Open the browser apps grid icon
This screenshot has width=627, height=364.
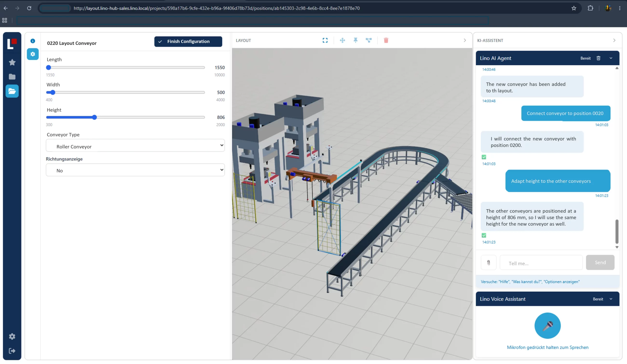pos(5,20)
